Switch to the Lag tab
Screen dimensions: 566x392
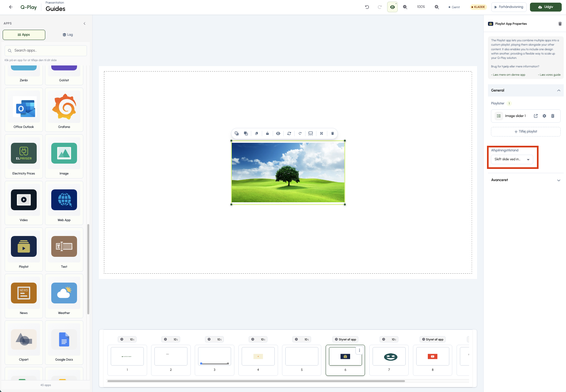(x=68, y=35)
